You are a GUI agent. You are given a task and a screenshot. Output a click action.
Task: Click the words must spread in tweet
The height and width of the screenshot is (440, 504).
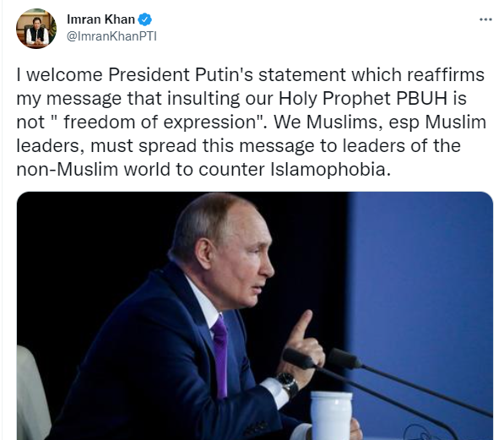click(144, 146)
